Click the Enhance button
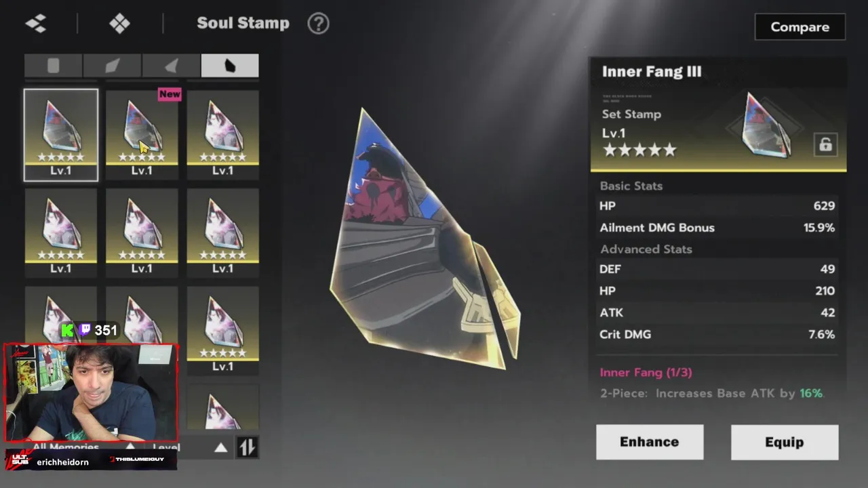Viewport: 868px width, 488px height. tap(650, 442)
